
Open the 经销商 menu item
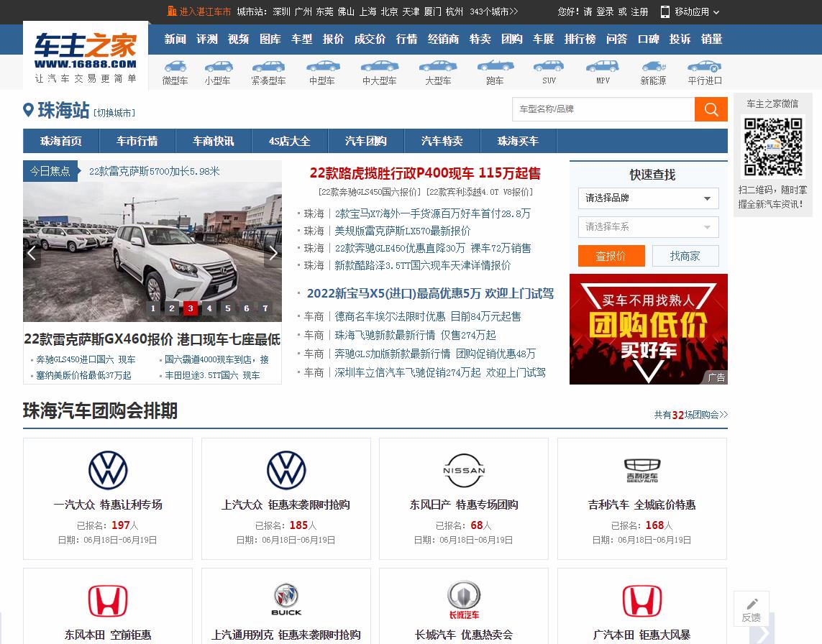[x=443, y=39]
